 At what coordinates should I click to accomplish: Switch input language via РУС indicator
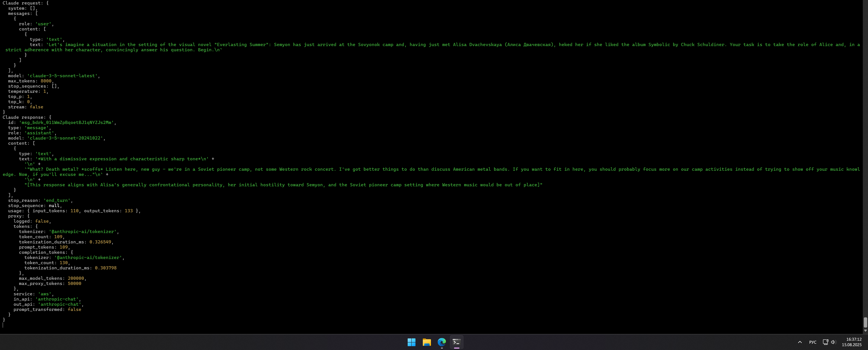tap(812, 342)
